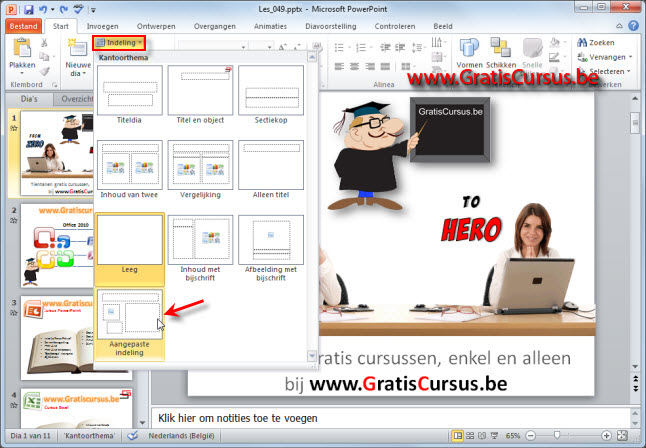Click the spell check icon in status bar

click(x=132, y=436)
